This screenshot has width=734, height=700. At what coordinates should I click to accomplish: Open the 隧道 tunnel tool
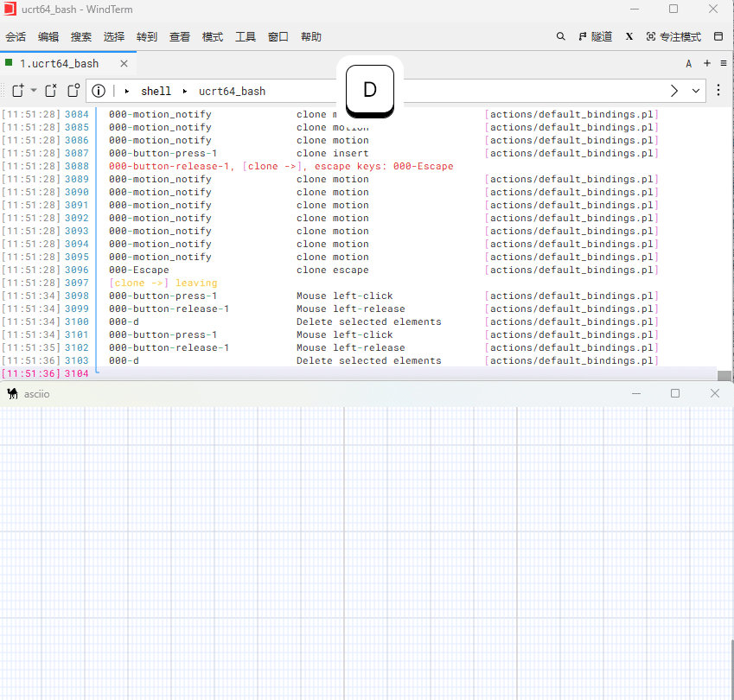click(x=596, y=37)
